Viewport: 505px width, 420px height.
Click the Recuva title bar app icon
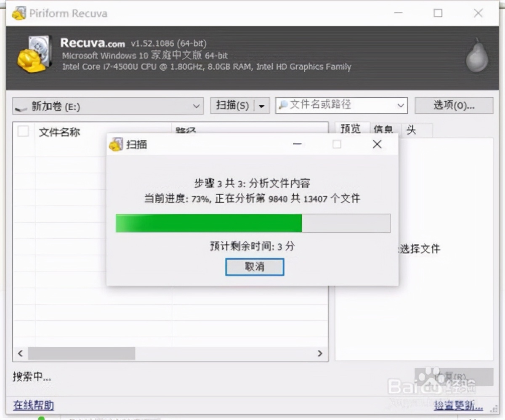pos(19,13)
